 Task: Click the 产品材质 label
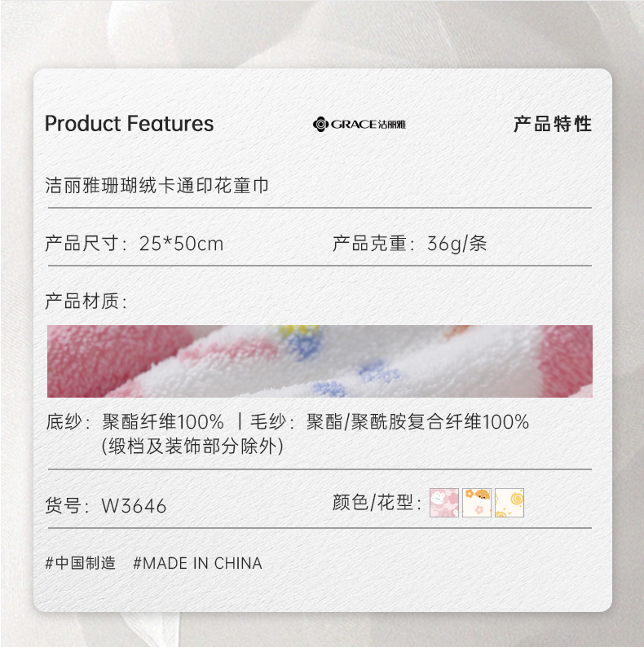point(86,301)
